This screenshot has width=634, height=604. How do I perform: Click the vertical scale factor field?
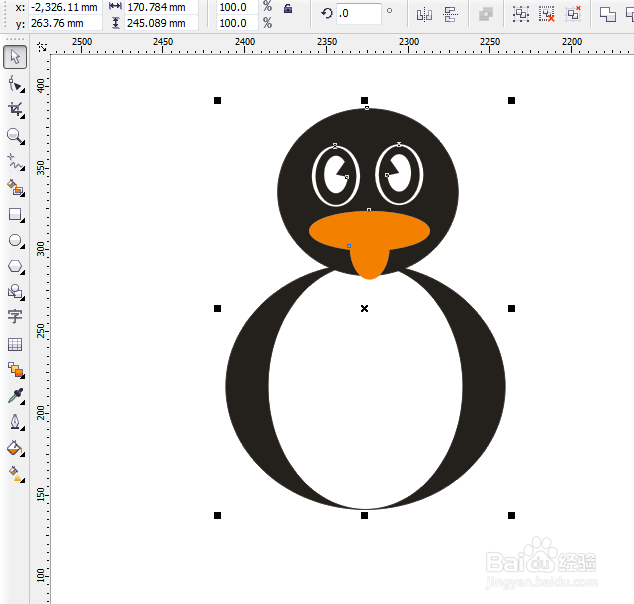click(x=237, y=23)
